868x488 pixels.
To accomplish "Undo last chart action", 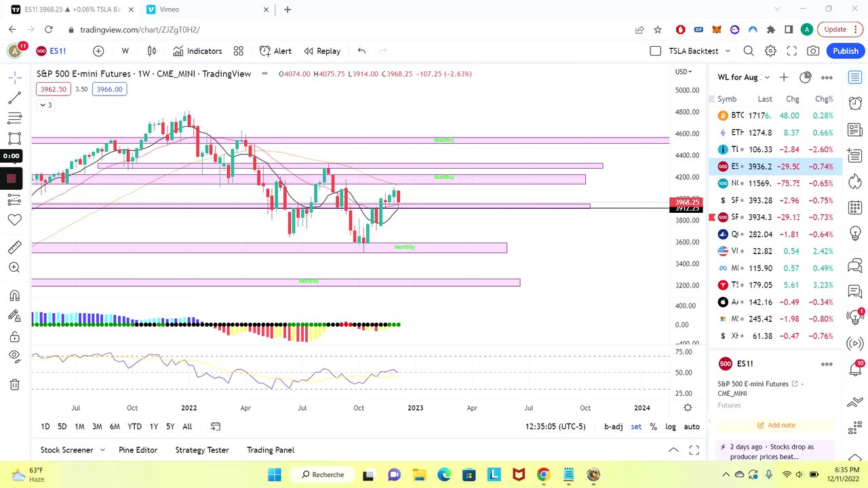I will pyautogui.click(x=361, y=51).
